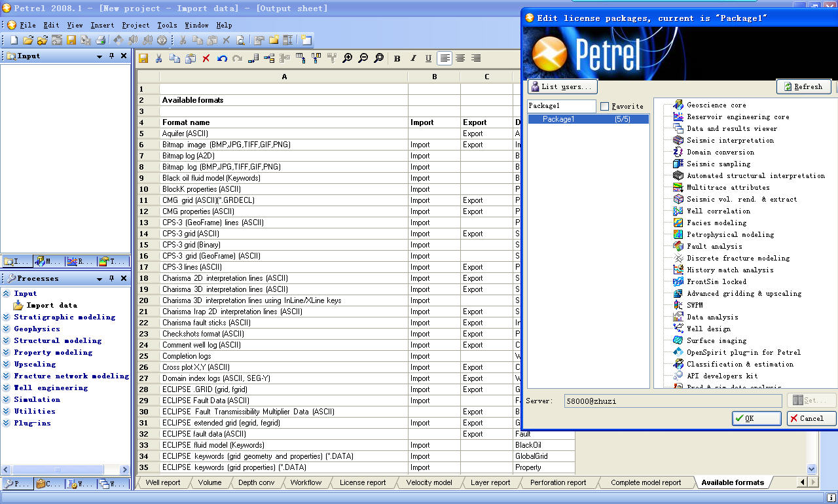Save the output sheet with spreadsheet save icon
This screenshot has height=504, width=838.
point(143,58)
